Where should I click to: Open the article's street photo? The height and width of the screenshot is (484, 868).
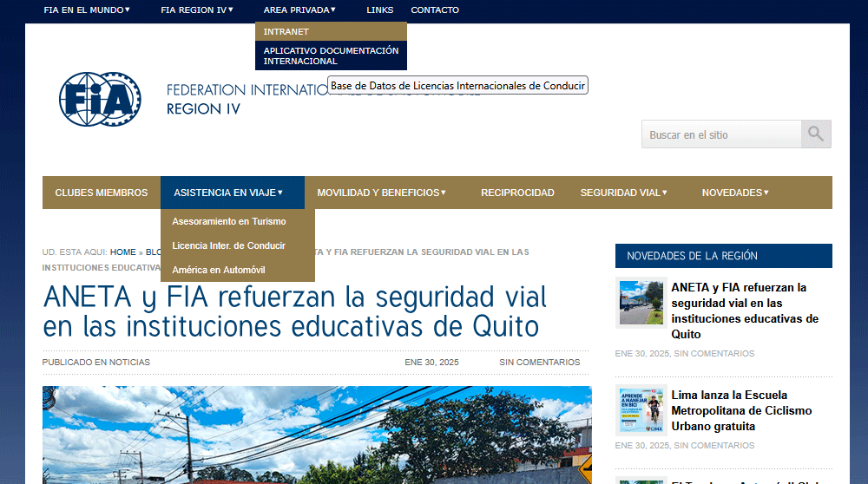point(317,435)
